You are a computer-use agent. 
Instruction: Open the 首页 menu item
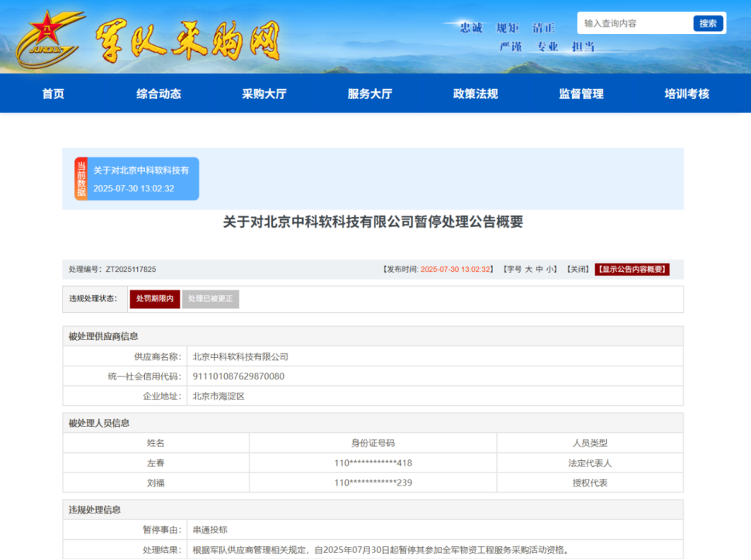pyautogui.click(x=53, y=94)
